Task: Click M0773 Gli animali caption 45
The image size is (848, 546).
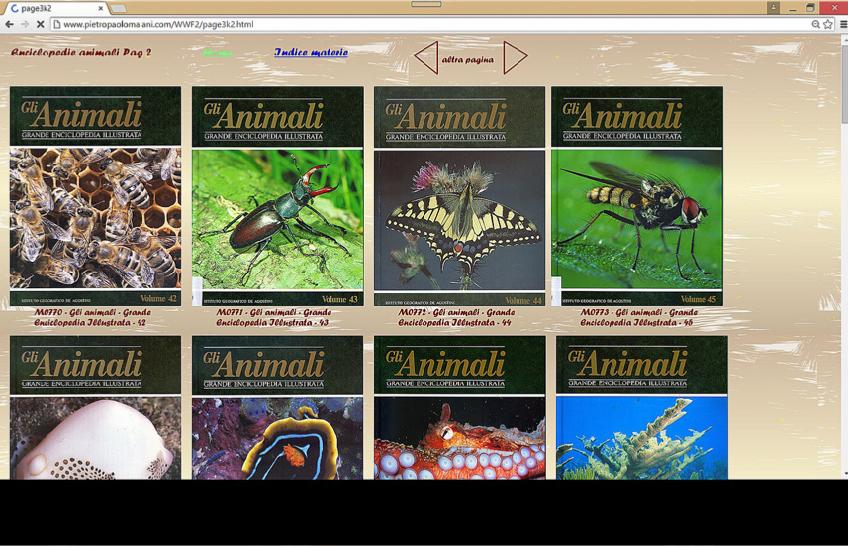Action: point(639,317)
